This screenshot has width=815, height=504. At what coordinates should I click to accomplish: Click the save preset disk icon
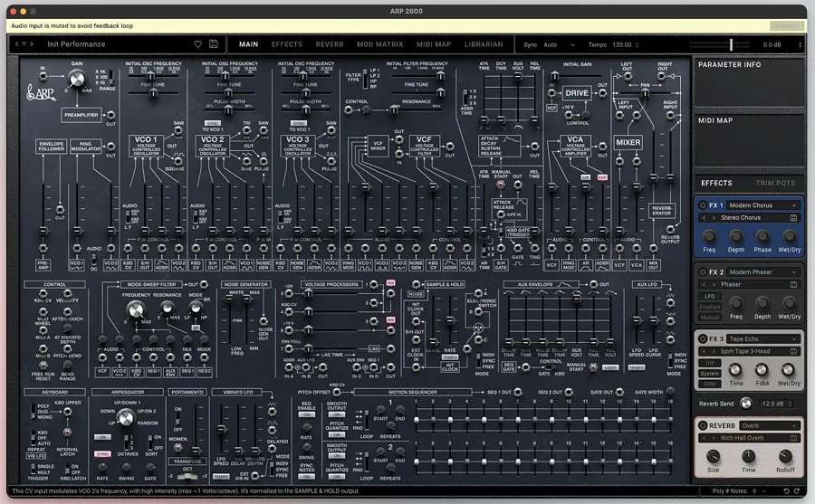click(x=213, y=44)
